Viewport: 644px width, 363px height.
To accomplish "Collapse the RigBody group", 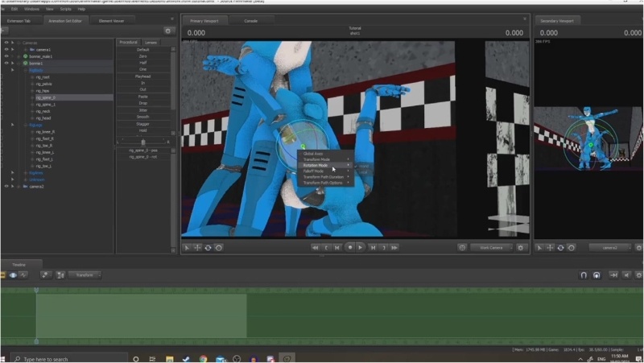I will (x=24, y=70).
